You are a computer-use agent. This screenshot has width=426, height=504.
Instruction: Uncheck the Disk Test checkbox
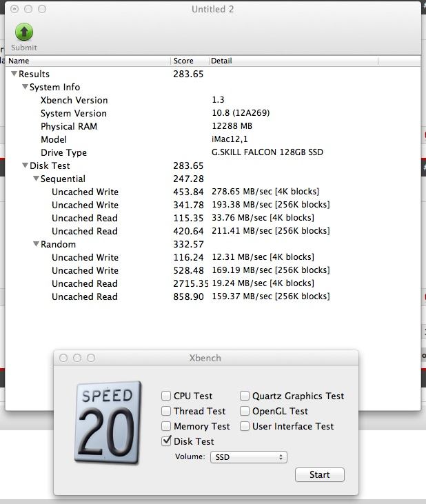tap(166, 441)
